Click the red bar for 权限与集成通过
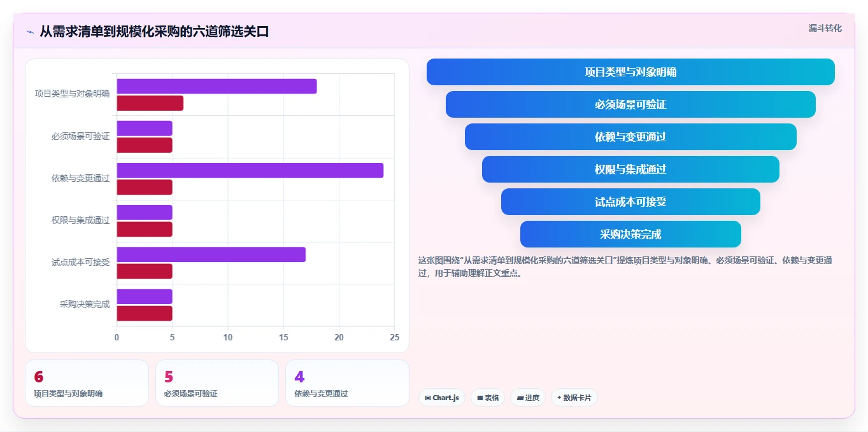The height and width of the screenshot is (432, 868). click(x=145, y=229)
